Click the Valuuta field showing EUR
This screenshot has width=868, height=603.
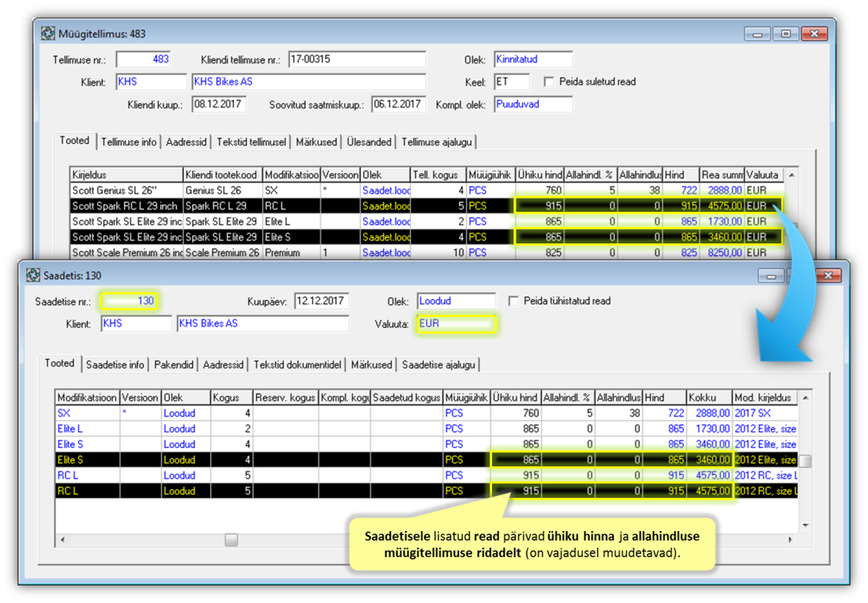coord(457,324)
